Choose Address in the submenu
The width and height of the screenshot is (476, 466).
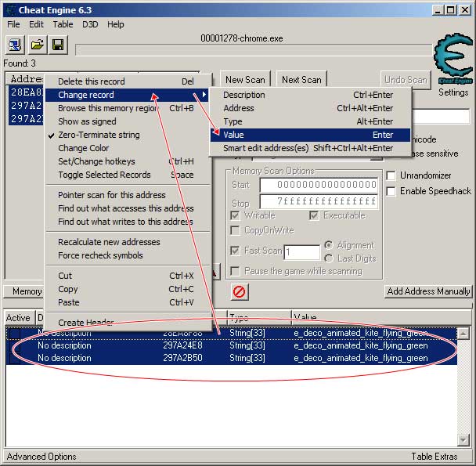point(310,108)
